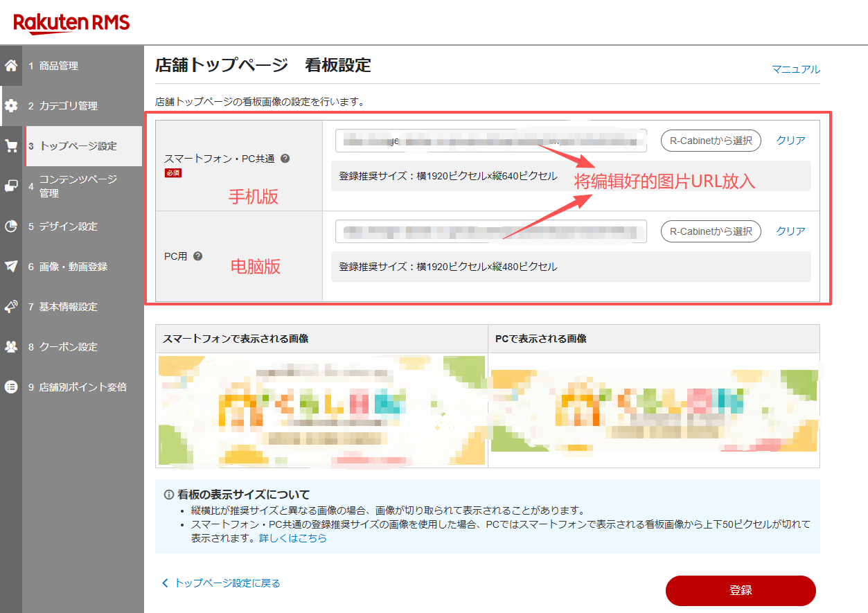
Task: Select 3 トップページ設定 menu
Action: (x=83, y=146)
